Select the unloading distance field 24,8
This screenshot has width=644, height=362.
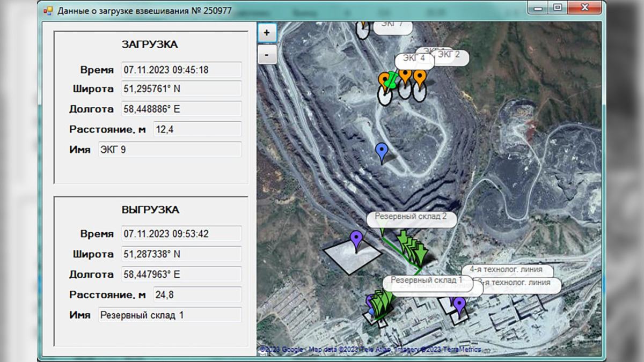[x=197, y=294]
